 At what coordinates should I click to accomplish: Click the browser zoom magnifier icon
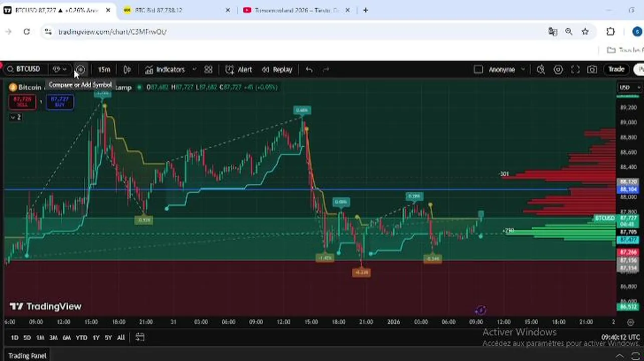(x=569, y=32)
